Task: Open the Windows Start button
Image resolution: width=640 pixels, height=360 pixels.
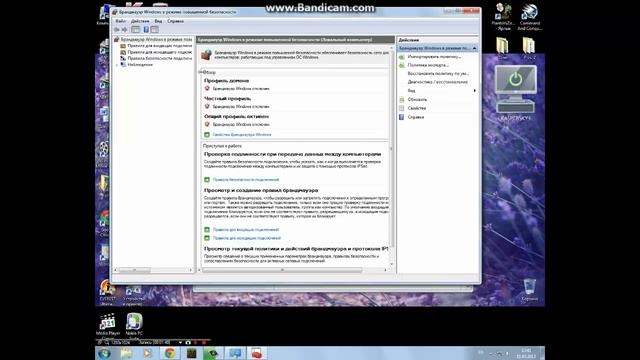Action: tap(104, 353)
